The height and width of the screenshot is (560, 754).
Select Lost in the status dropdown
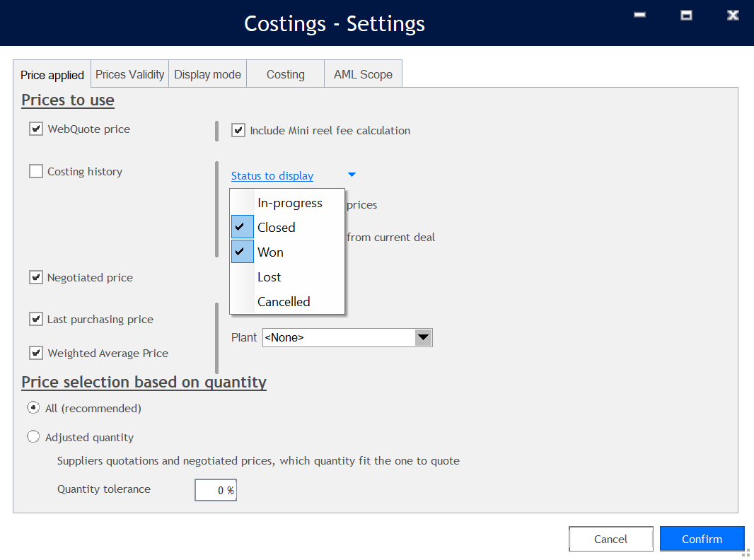point(269,277)
